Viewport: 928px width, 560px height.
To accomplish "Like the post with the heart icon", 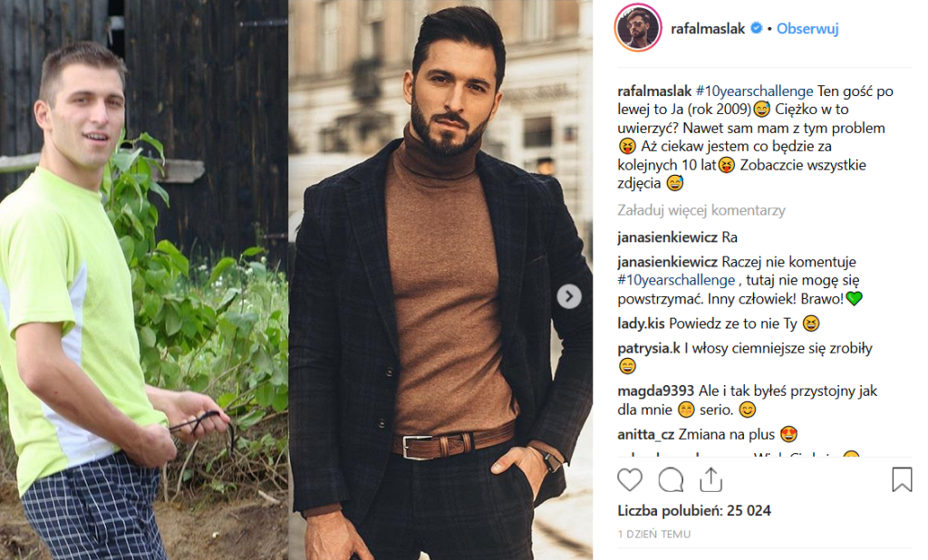I will click(x=630, y=479).
